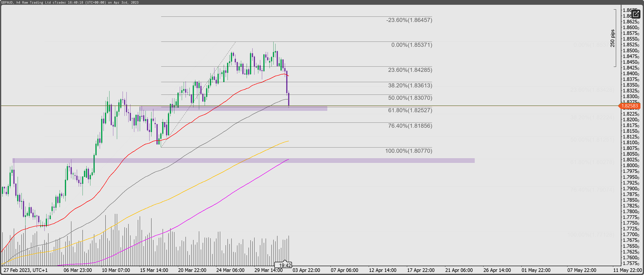Image resolution: width=644 pixels, height=275 pixels.
Task: Open the chart in a new window
Action: point(636,14)
